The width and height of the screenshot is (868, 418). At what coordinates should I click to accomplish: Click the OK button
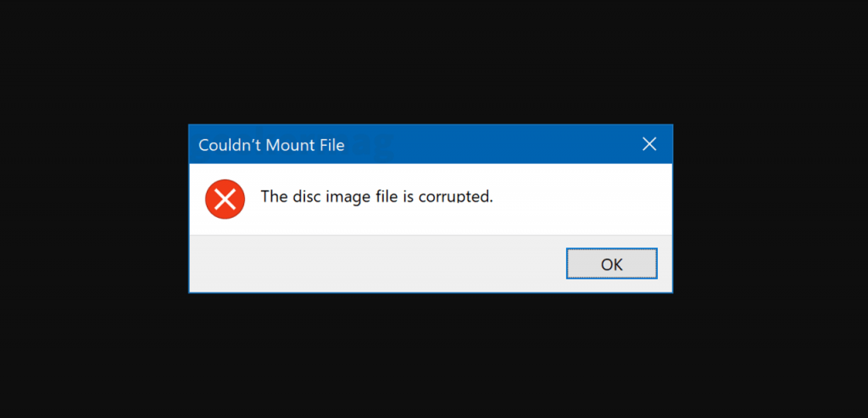[612, 264]
